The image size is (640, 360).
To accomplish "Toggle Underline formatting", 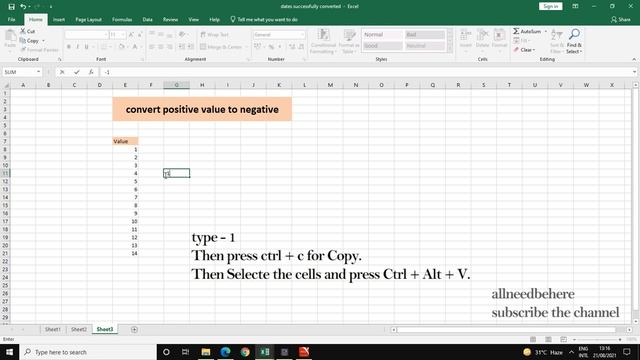I will [87, 47].
